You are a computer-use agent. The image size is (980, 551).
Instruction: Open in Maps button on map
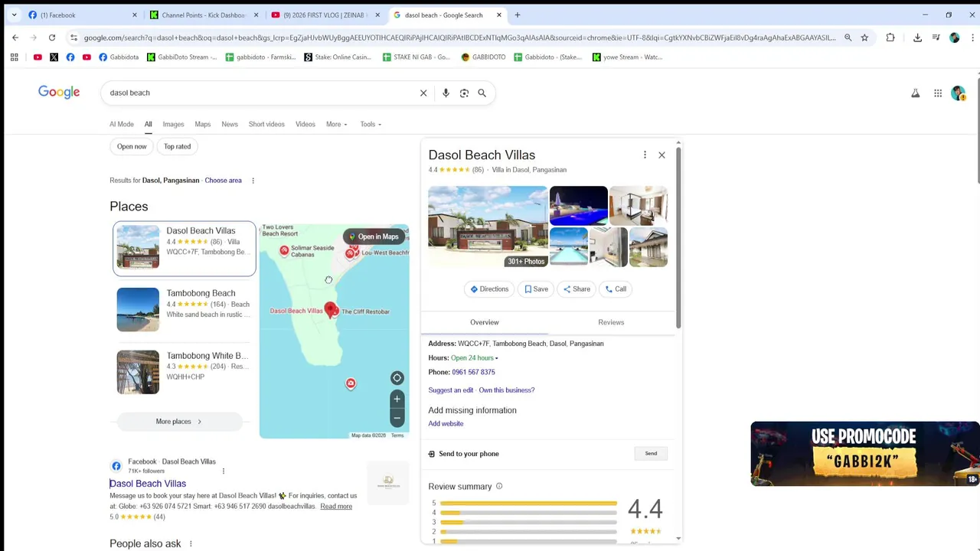point(374,236)
